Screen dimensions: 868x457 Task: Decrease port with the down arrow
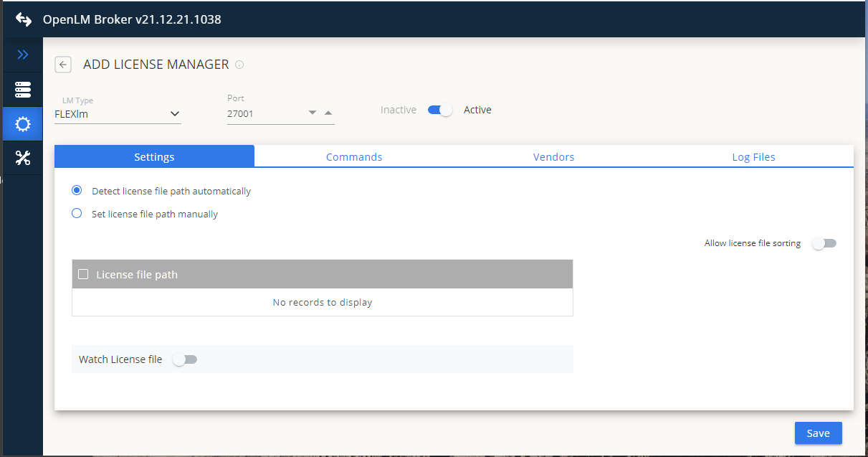(312, 113)
